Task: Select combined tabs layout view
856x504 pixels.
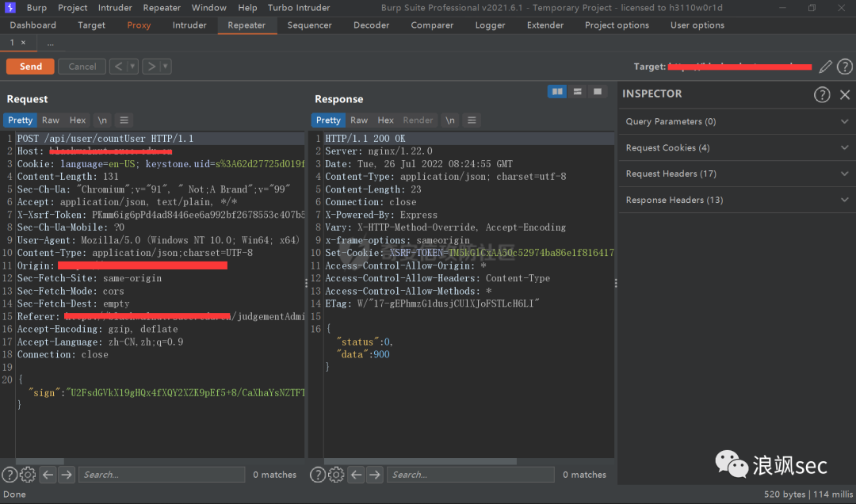Action: coord(598,92)
